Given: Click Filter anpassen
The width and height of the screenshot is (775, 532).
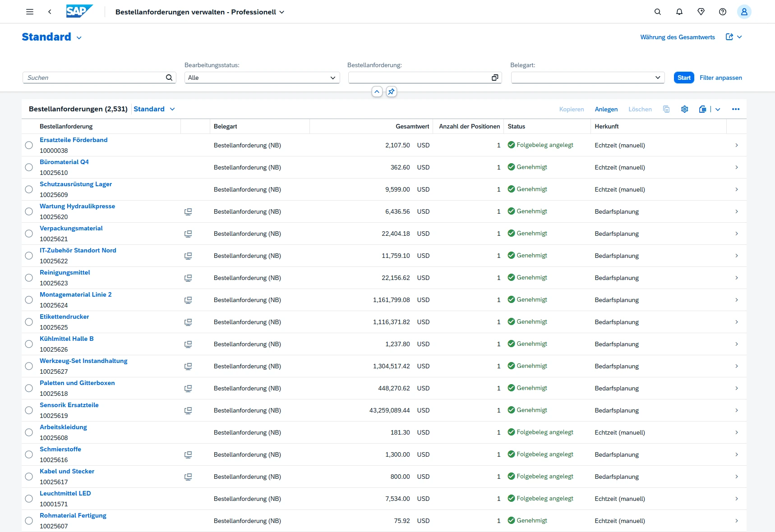Looking at the screenshot, I should tap(721, 78).
